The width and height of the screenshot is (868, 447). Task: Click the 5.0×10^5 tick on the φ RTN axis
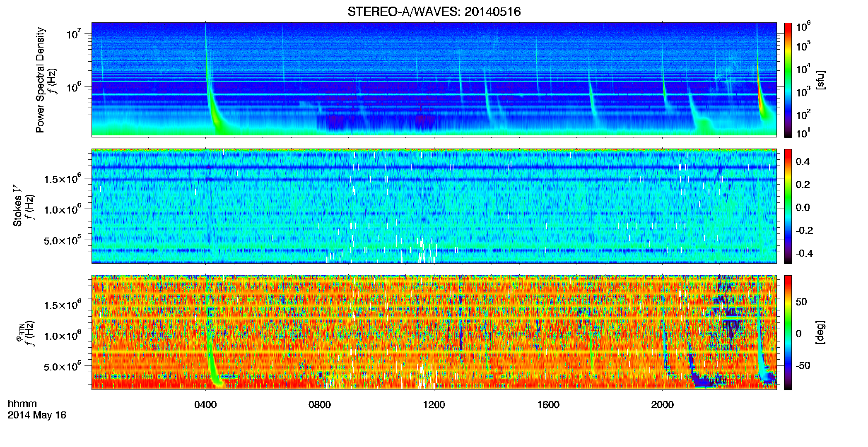point(63,366)
